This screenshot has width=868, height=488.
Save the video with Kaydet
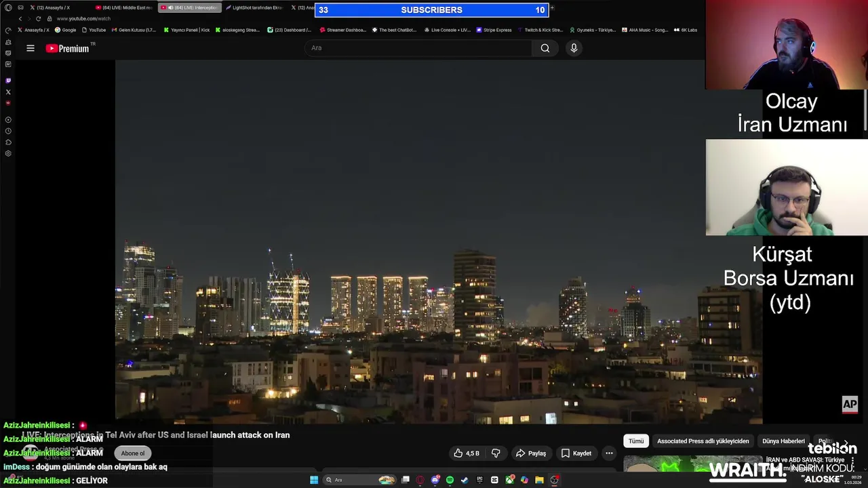click(x=576, y=453)
